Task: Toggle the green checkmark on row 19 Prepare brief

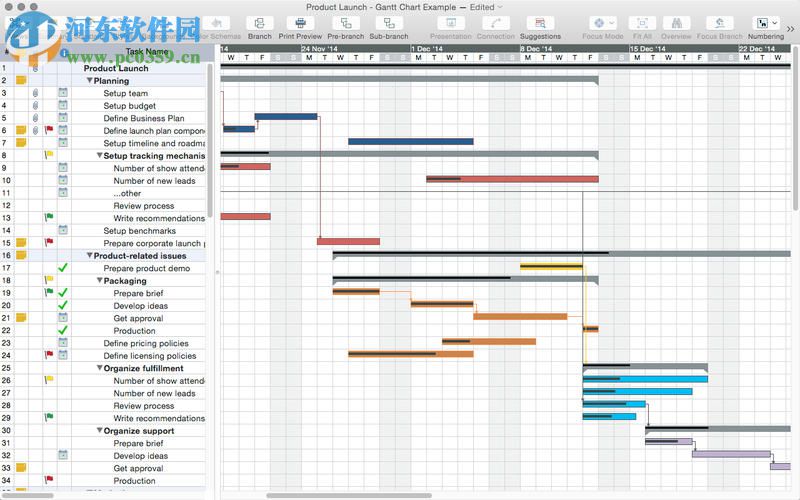Action: [63, 293]
